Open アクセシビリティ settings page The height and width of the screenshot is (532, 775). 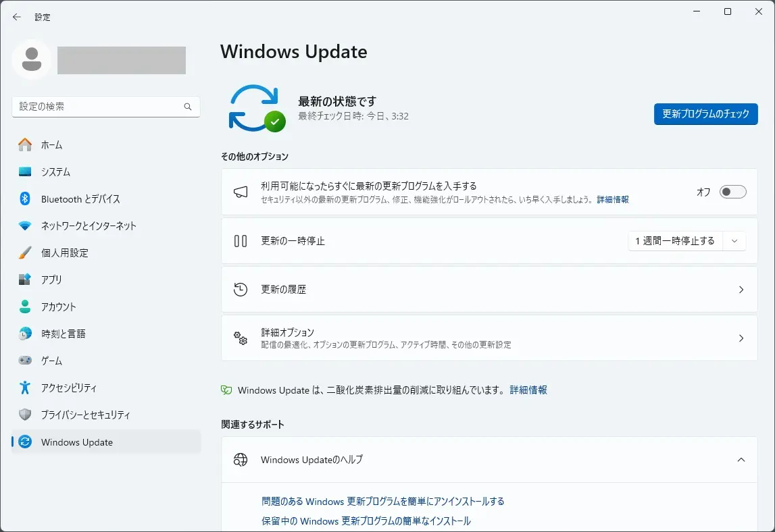click(106, 388)
